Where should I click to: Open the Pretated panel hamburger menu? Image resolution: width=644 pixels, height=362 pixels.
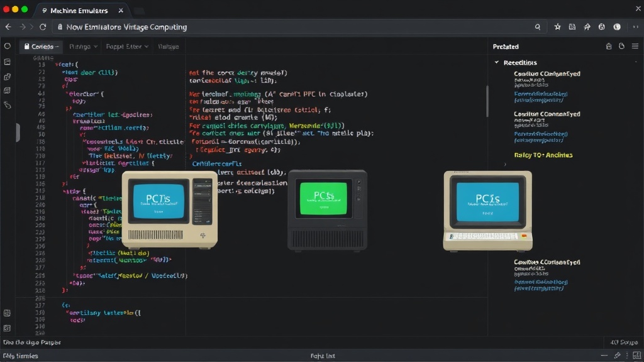[x=635, y=47]
